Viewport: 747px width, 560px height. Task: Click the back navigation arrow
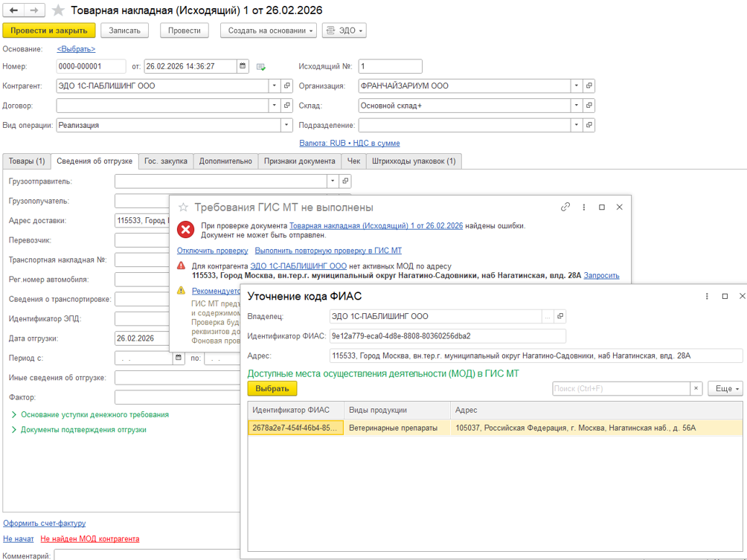[14, 10]
